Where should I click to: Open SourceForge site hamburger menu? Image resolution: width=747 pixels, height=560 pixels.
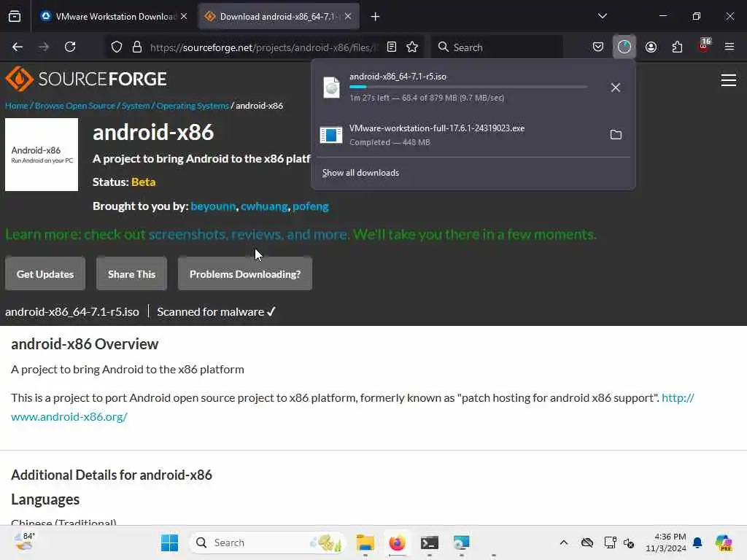point(729,80)
